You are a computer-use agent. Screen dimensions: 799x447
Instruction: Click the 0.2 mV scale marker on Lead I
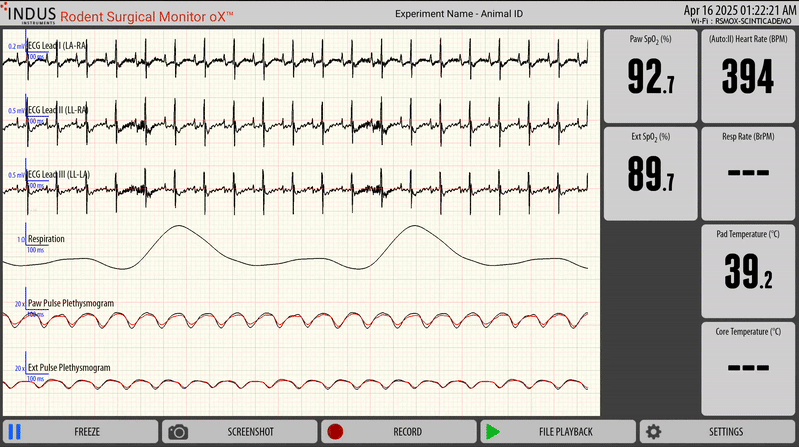(16, 46)
